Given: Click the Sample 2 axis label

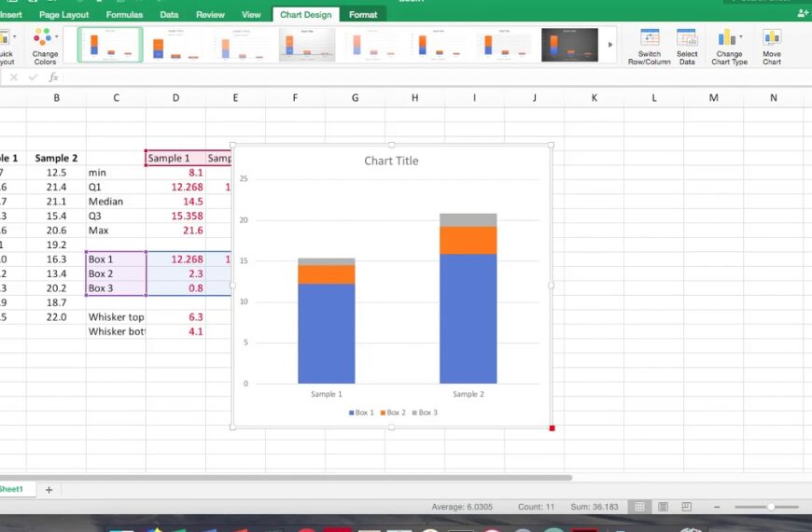Looking at the screenshot, I should click(x=469, y=394).
